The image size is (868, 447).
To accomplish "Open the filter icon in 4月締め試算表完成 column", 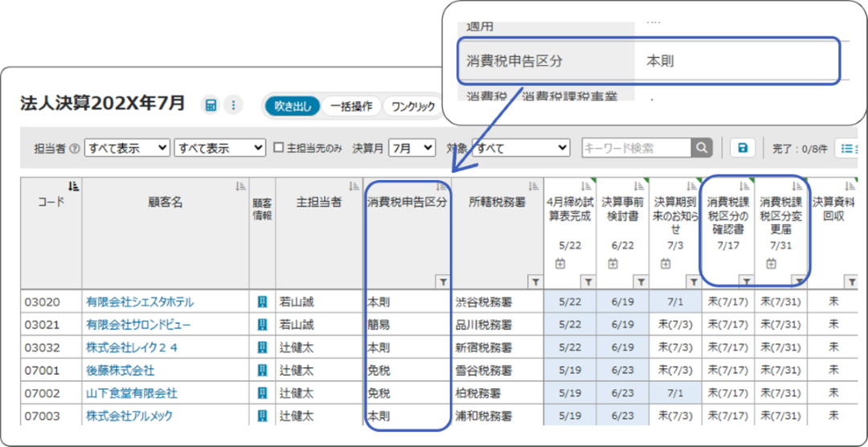I will 588,282.
